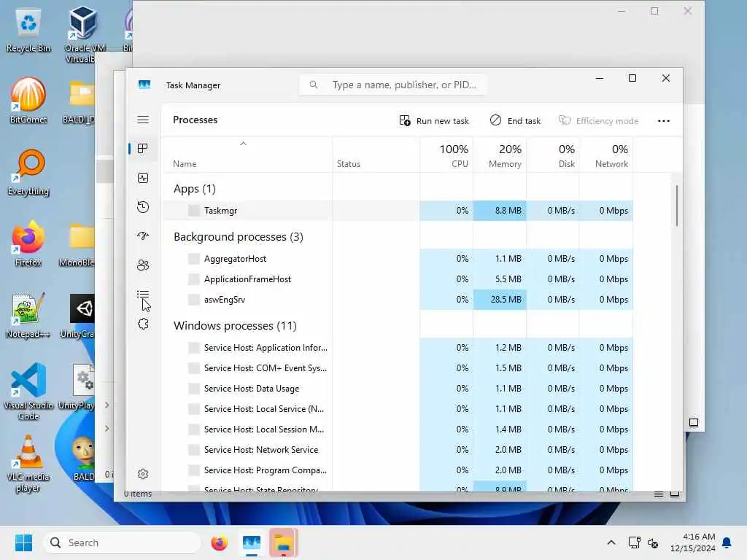The height and width of the screenshot is (560, 747).
Task: Open File Explorer taskbar icon
Action: pos(284,542)
